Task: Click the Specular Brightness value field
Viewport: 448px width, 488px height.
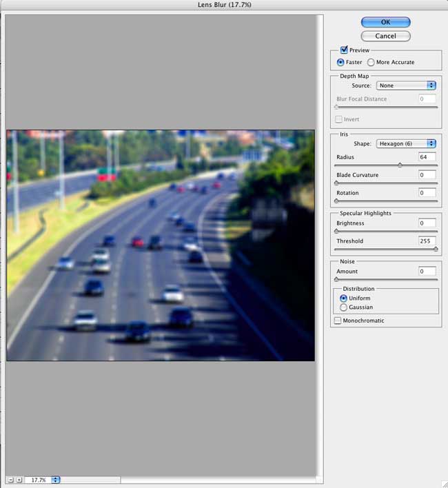Action: click(427, 223)
